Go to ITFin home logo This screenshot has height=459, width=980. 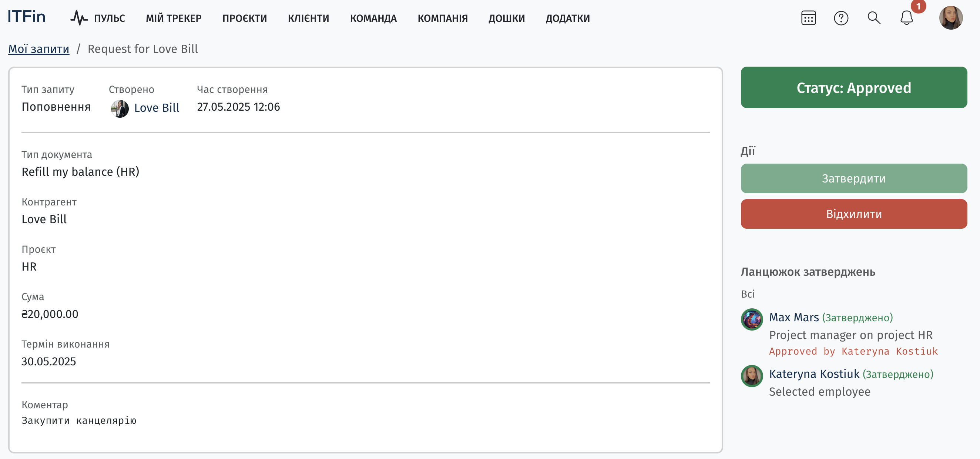(x=27, y=17)
